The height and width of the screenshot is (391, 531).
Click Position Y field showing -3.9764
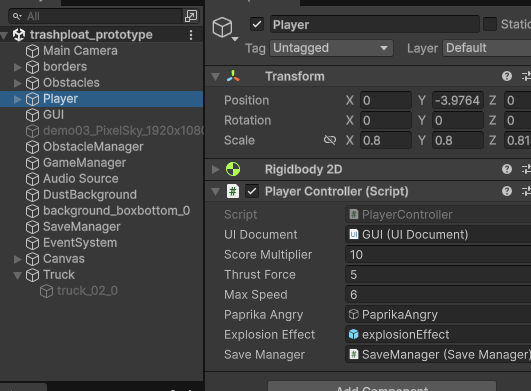[x=458, y=101]
